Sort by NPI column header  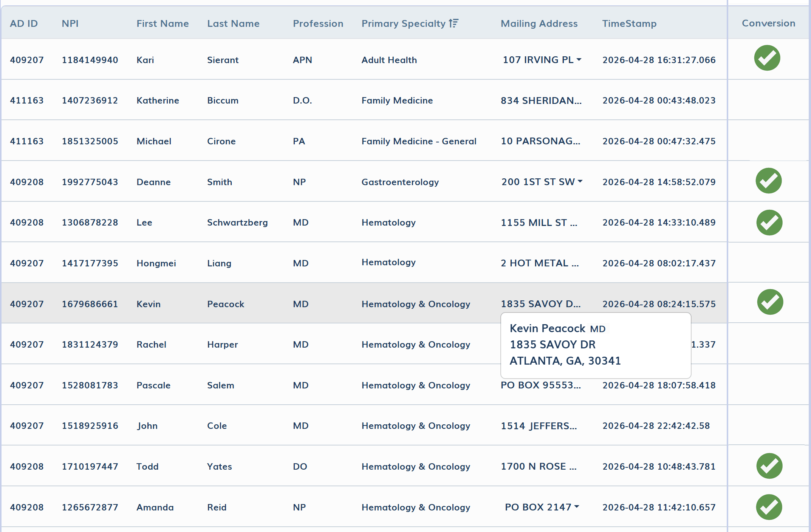[70, 23]
